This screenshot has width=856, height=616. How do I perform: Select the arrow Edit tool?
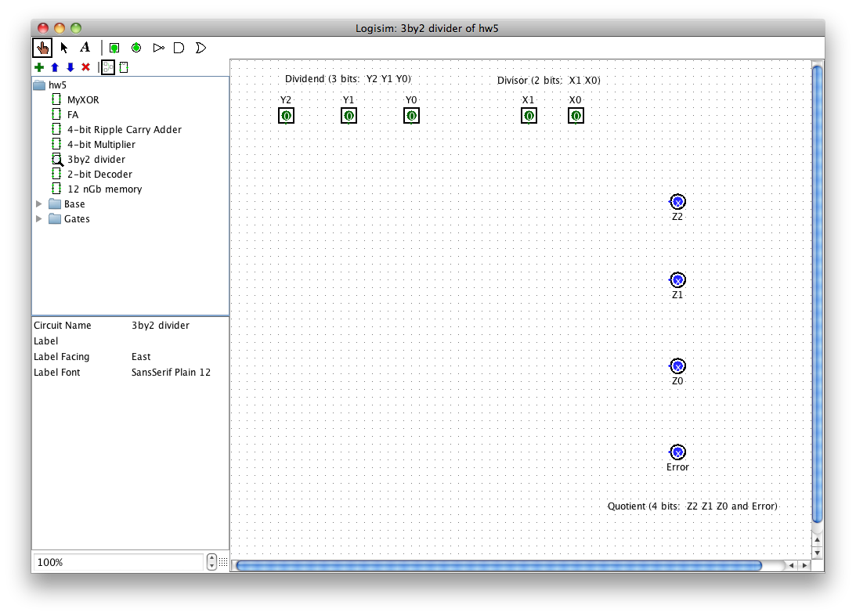[x=64, y=48]
